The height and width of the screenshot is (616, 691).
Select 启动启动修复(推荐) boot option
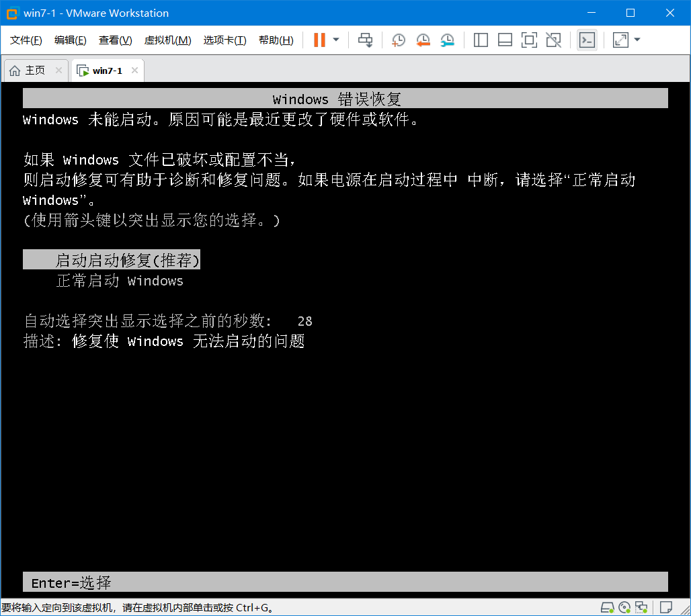(x=112, y=260)
